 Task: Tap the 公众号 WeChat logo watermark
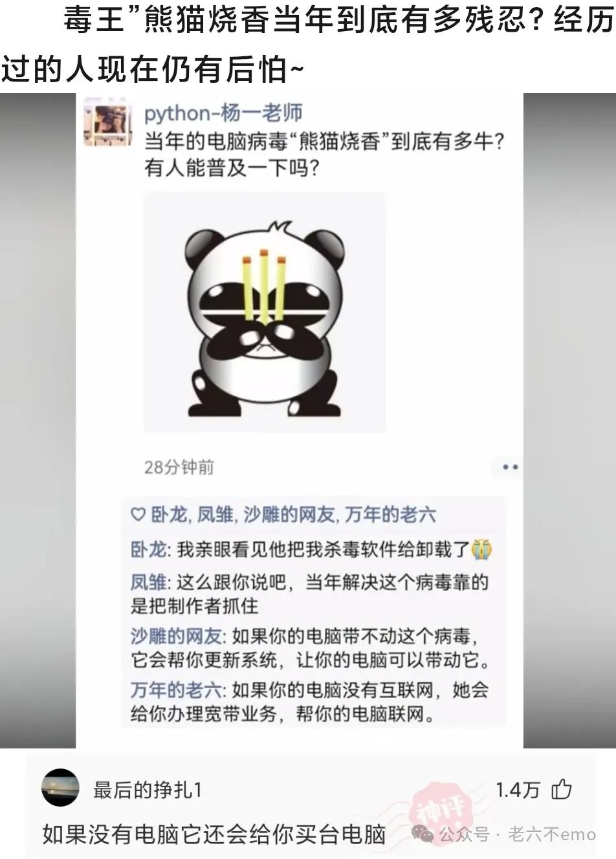point(424,834)
